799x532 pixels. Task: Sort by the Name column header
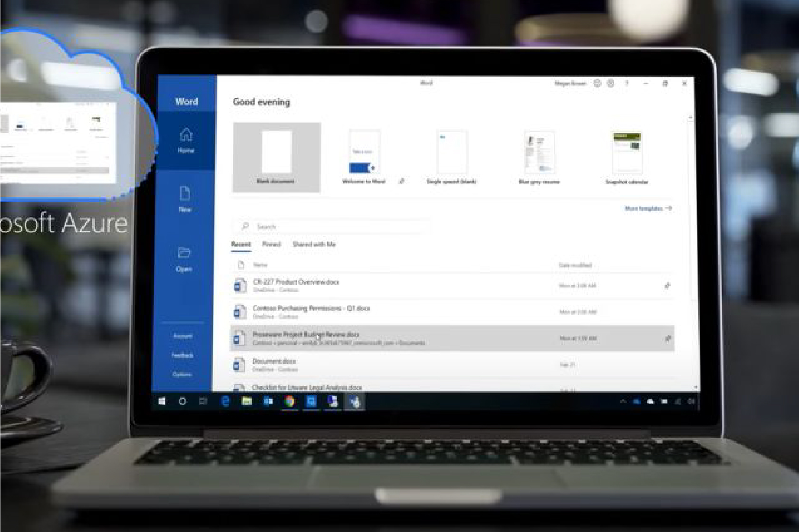[260, 265]
